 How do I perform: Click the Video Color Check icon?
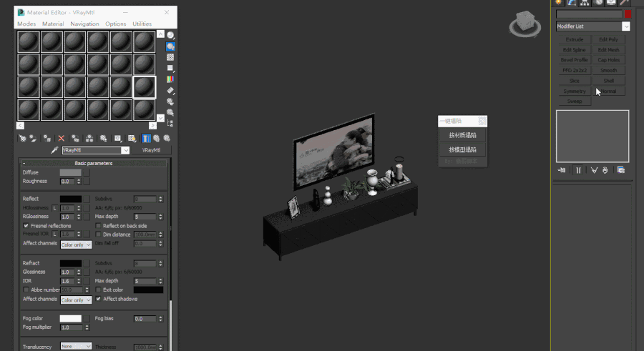(170, 79)
